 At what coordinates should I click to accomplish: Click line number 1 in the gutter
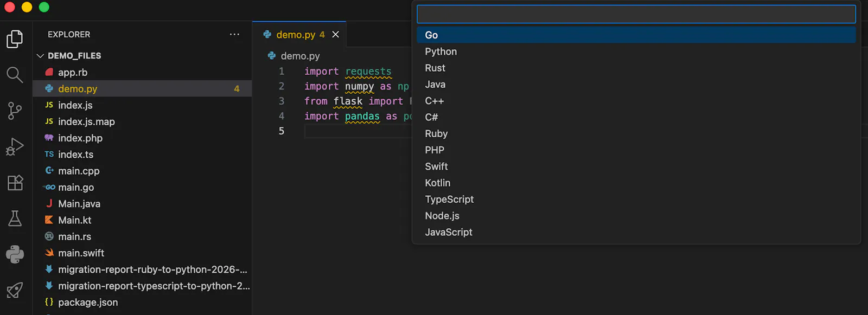(x=282, y=71)
